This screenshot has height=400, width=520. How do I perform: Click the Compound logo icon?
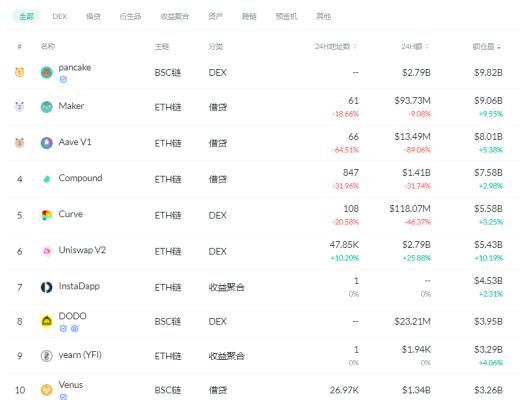(47, 179)
